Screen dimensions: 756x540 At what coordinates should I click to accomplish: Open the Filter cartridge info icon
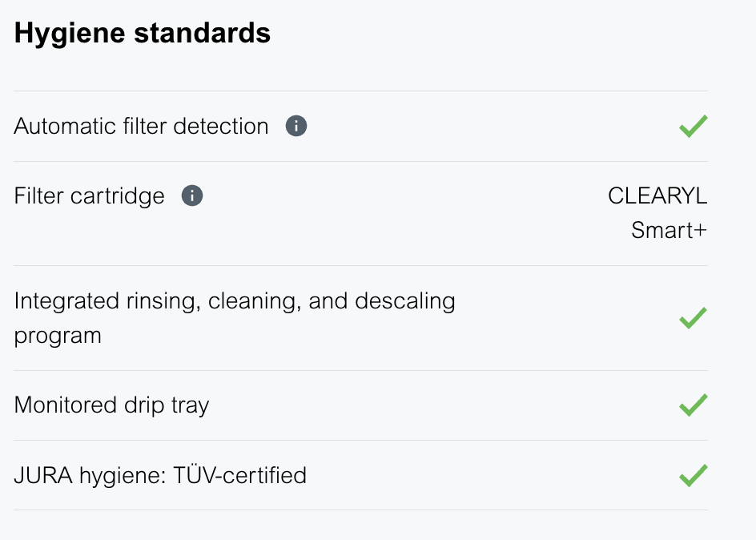pyautogui.click(x=192, y=196)
